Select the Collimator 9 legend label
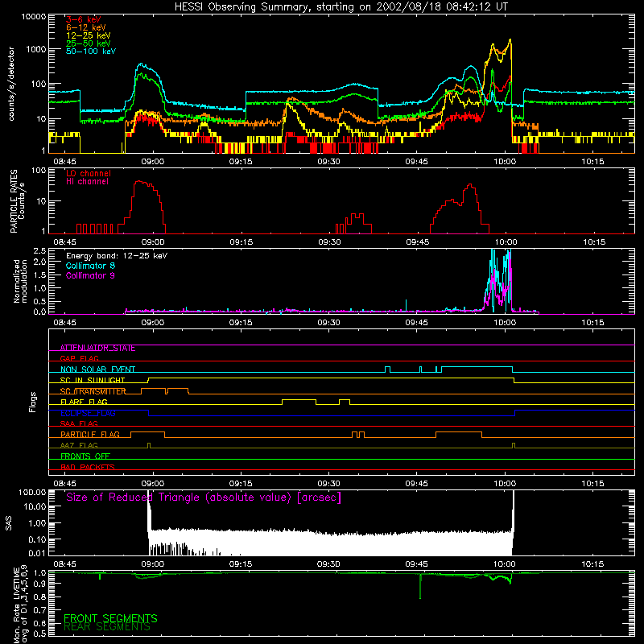This screenshot has width=644, height=644. pos(90,275)
